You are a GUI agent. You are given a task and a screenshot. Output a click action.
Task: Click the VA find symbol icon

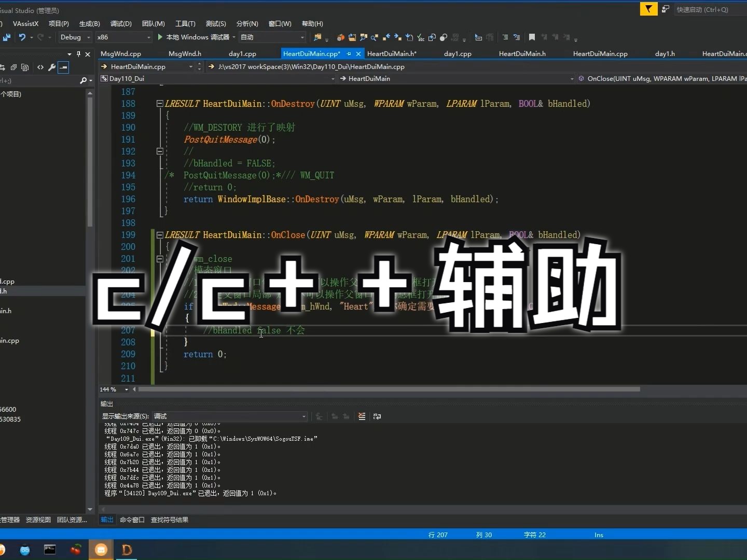coord(364,37)
